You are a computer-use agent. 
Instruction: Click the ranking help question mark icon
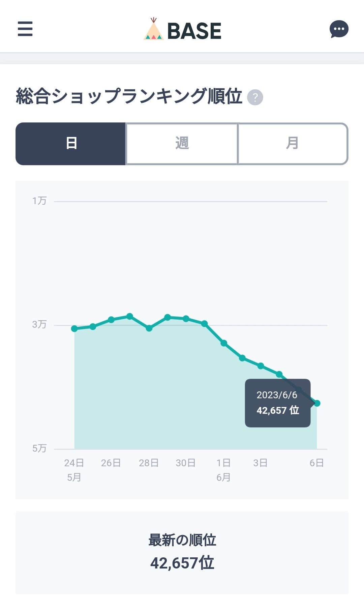pos(255,97)
